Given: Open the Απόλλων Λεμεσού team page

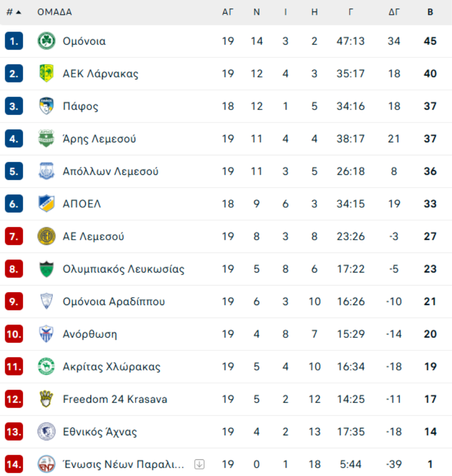Looking at the screenshot, I should pos(110,171).
